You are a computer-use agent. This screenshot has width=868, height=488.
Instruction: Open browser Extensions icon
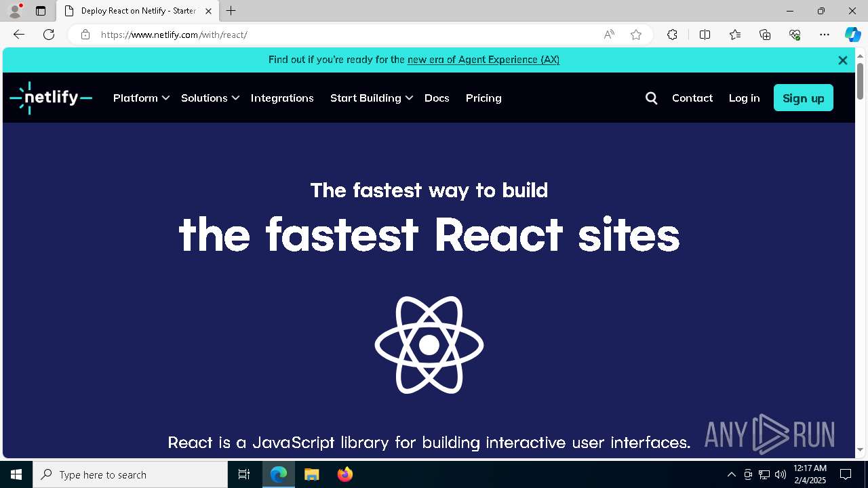pos(672,35)
